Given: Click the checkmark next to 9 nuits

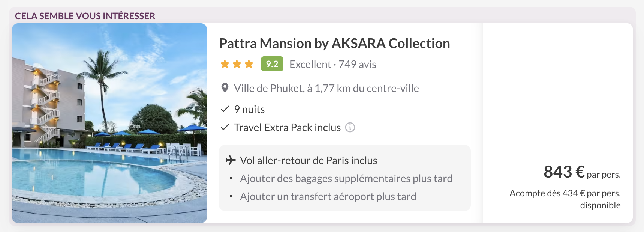Looking at the screenshot, I should (x=225, y=109).
